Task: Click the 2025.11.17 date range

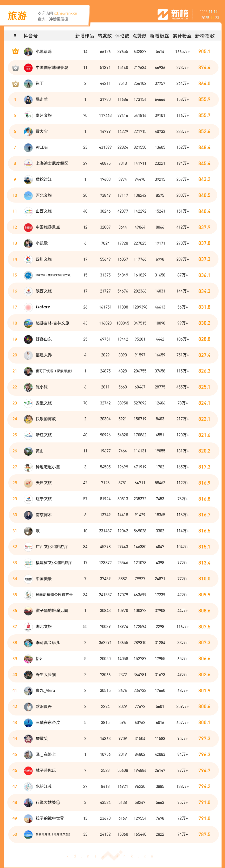Action: point(209,12)
